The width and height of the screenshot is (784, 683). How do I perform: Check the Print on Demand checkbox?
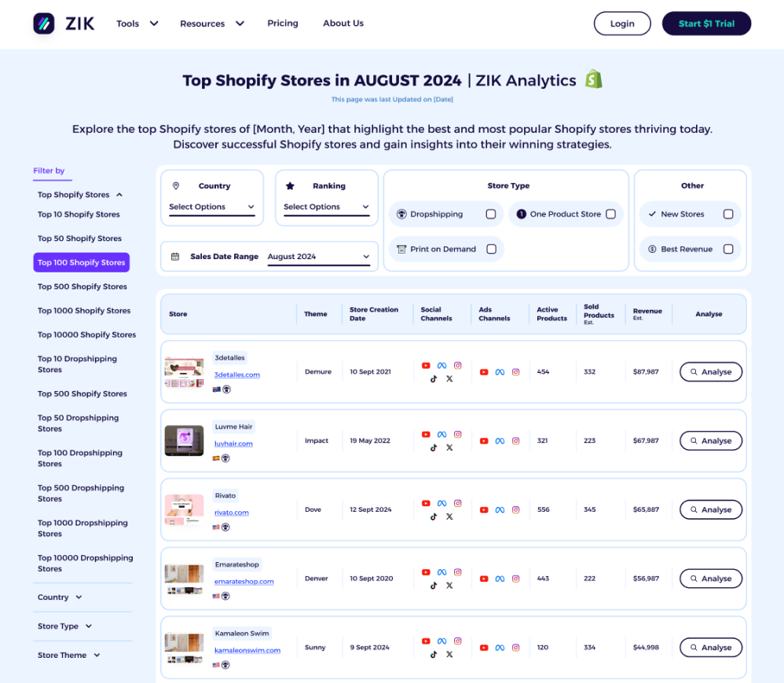[x=492, y=249]
